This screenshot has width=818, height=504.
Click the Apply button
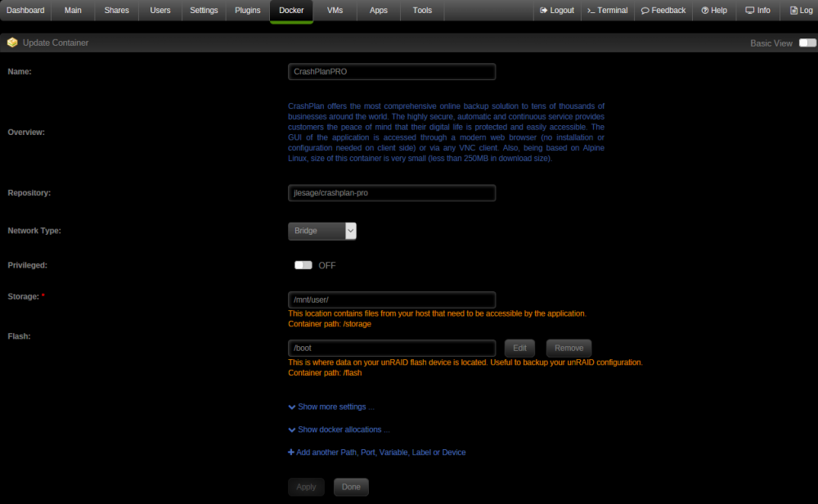click(306, 487)
